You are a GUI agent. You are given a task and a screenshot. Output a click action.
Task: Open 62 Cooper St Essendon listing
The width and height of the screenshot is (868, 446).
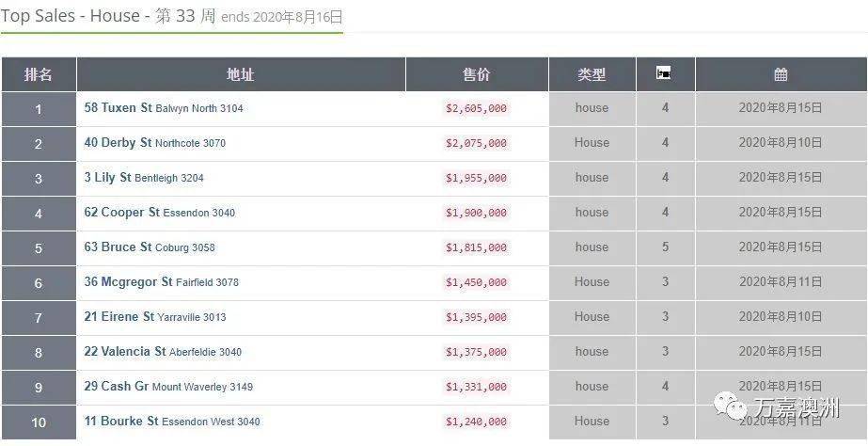click(x=160, y=213)
